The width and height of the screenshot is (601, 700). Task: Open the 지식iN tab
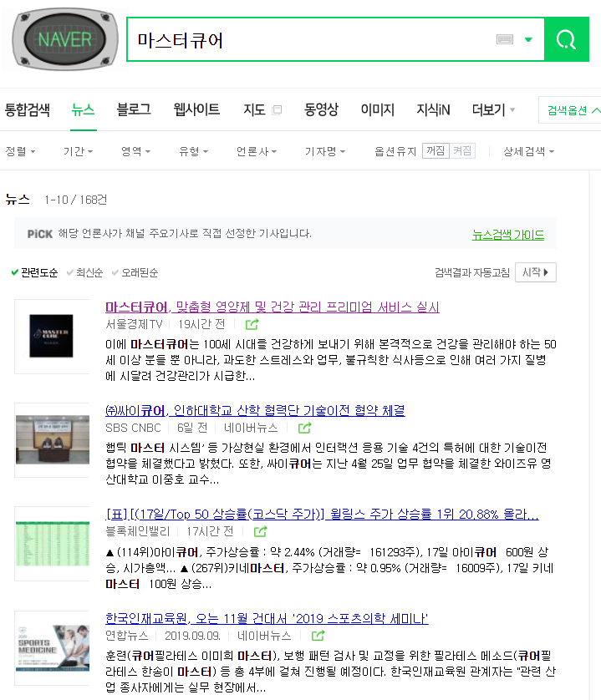pos(433,109)
